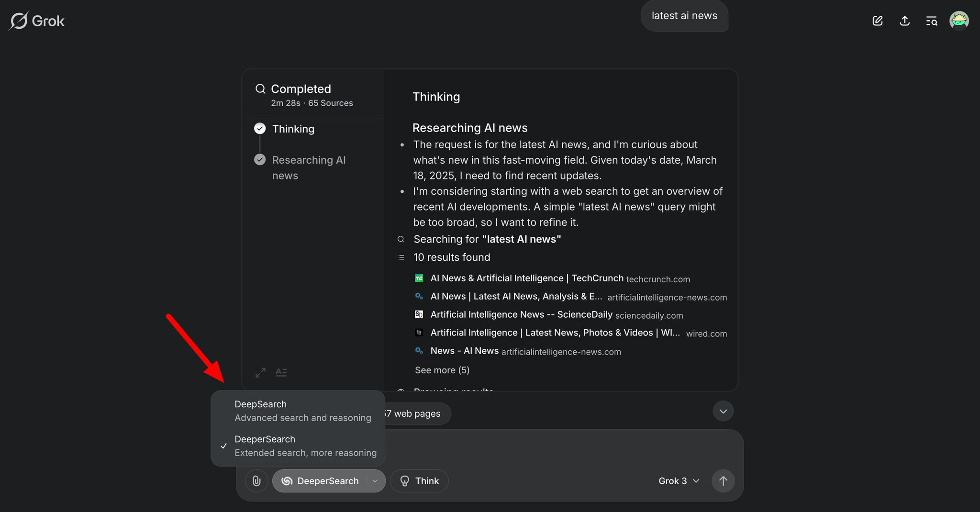
Task: Click the '2m 28s · 65 Sources' text
Action: pos(312,103)
